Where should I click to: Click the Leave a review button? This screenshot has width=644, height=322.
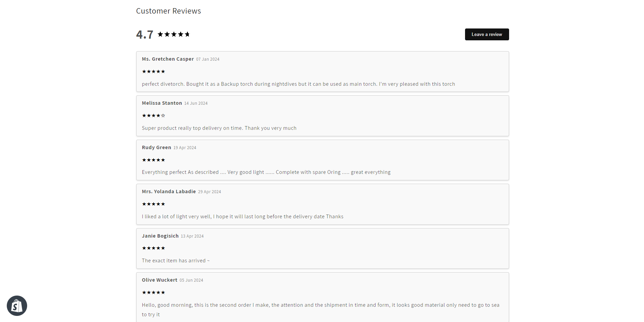[x=487, y=34]
